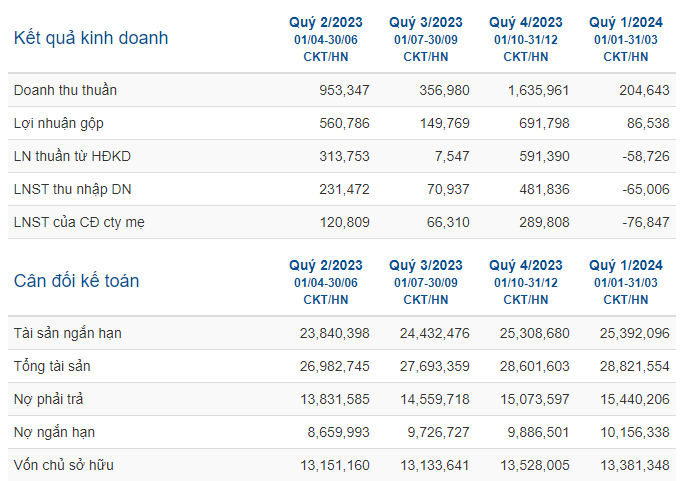
Task: Click the -76,847 loss value for Quý 1/2024
Action: point(646,222)
